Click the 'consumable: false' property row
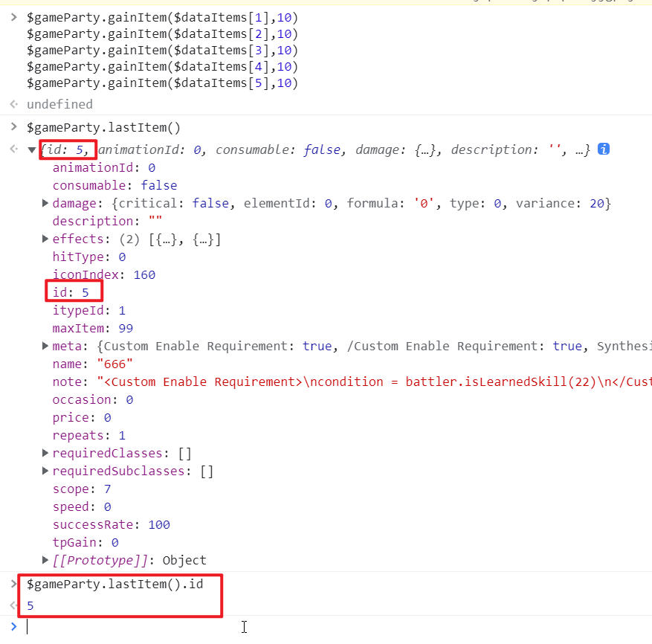 tap(114, 186)
